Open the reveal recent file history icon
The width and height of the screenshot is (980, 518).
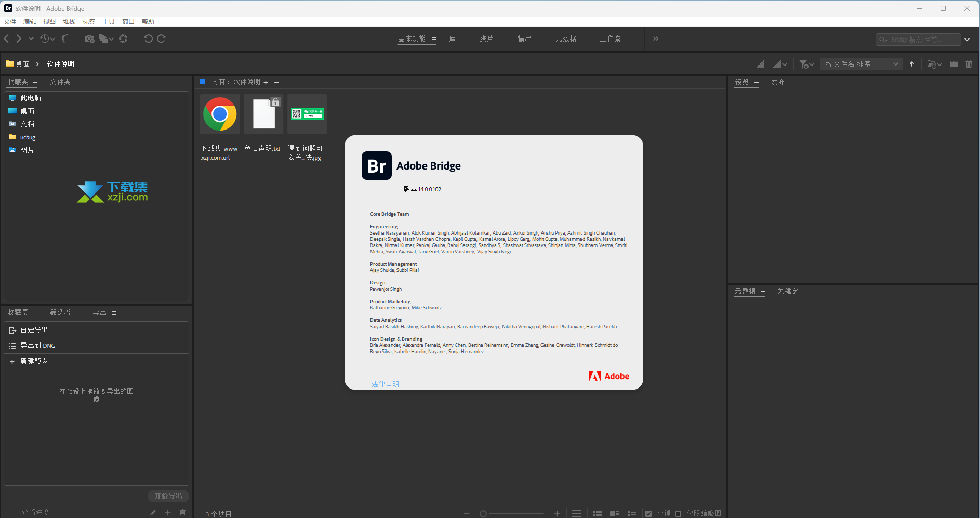pyautogui.click(x=47, y=38)
